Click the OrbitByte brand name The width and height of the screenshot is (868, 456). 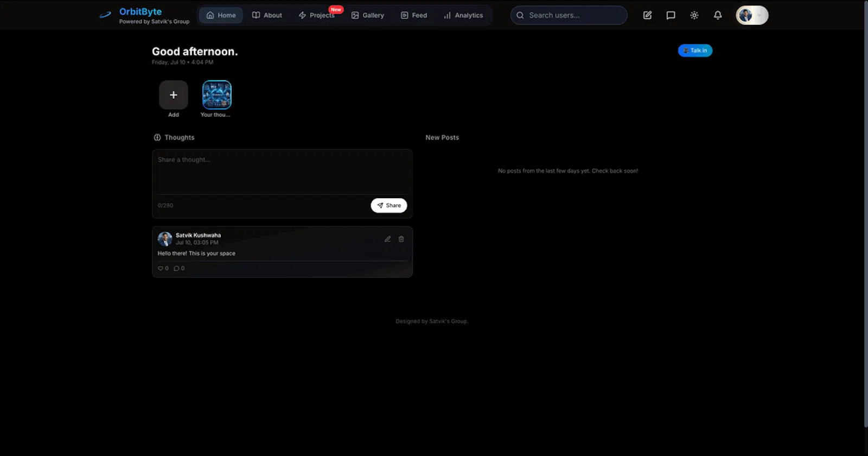141,11
